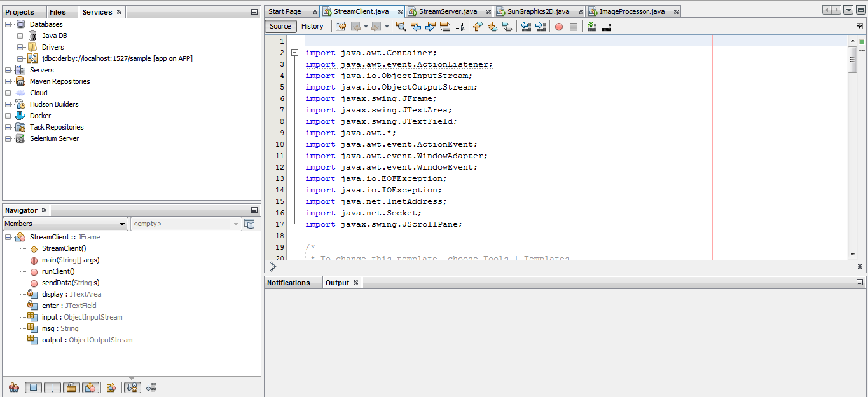The height and width of the screenshot is (397, 868).
Task: Select runClient() in the Navigator
Action: [x=59, y=271]
